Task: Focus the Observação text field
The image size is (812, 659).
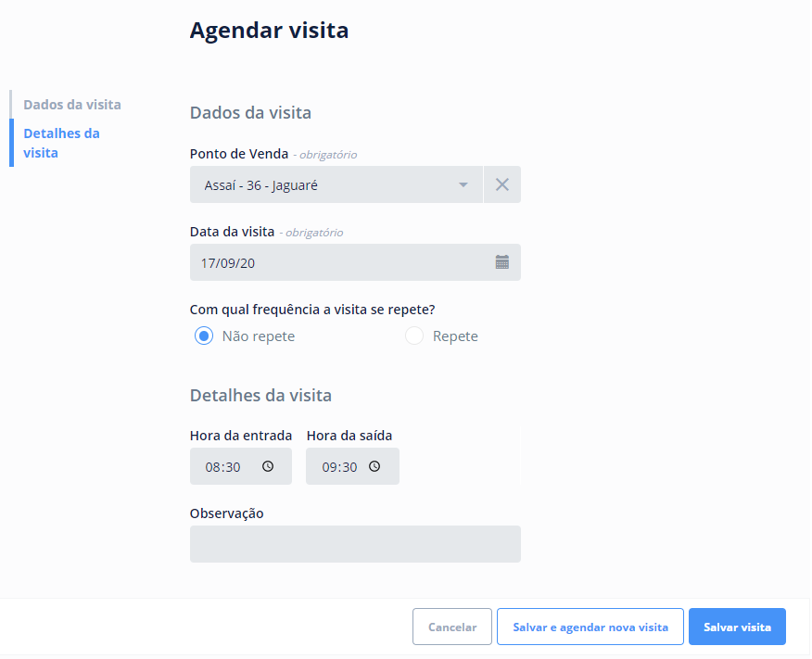Action: tap(355, 544)
